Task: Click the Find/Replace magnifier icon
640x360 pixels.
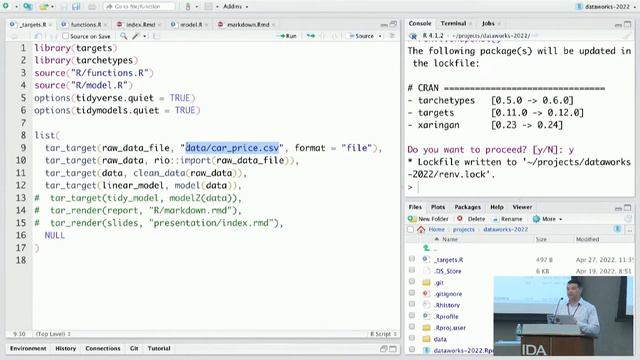Action: coord(123,36)
